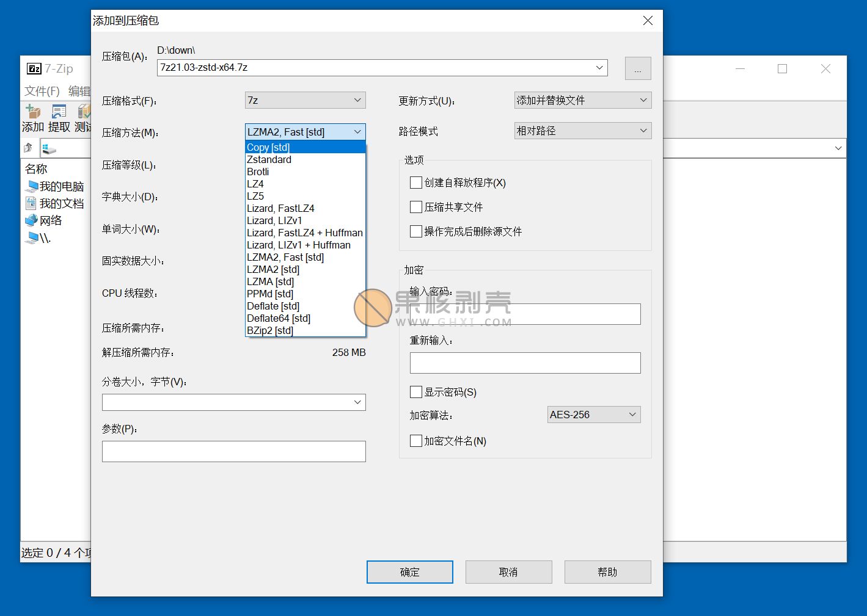Click the drive icon in the 7-Zip address bar
Viewport: 867px width, 616px height.
click(49, 148)
